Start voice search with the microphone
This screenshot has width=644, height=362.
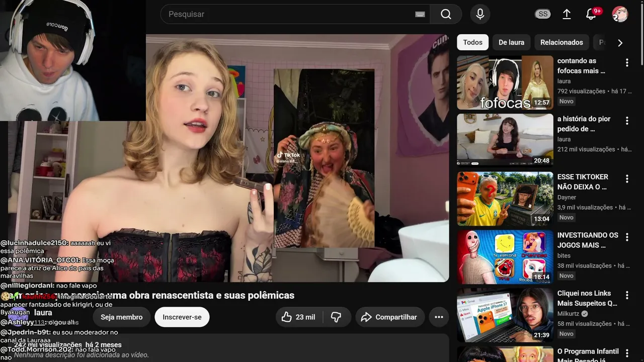pos(480,14)
